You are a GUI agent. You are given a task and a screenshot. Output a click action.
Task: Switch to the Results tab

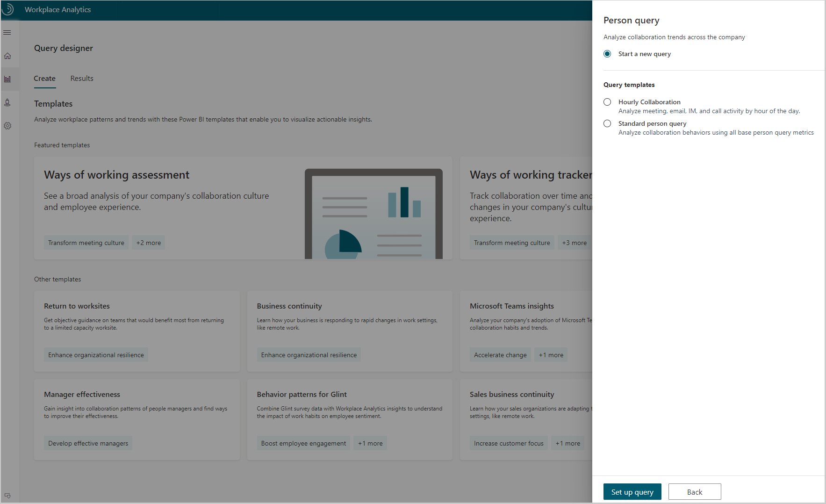tap(82, 79)
